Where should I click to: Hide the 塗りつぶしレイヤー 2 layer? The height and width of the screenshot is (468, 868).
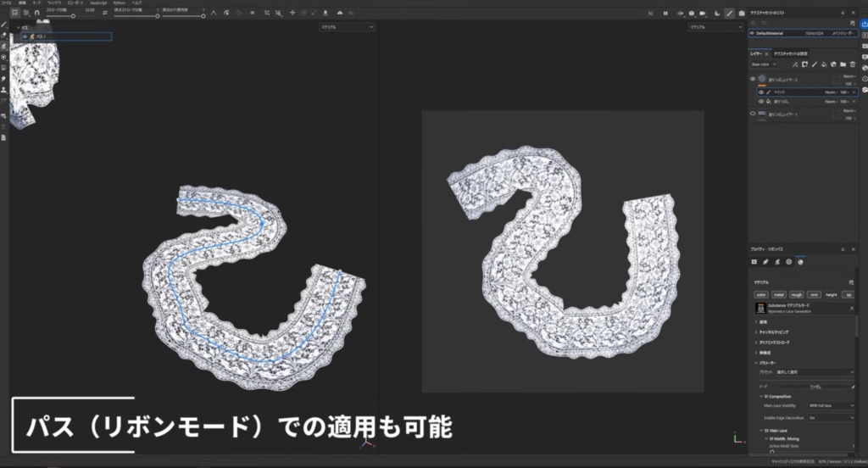pos(753,79)
